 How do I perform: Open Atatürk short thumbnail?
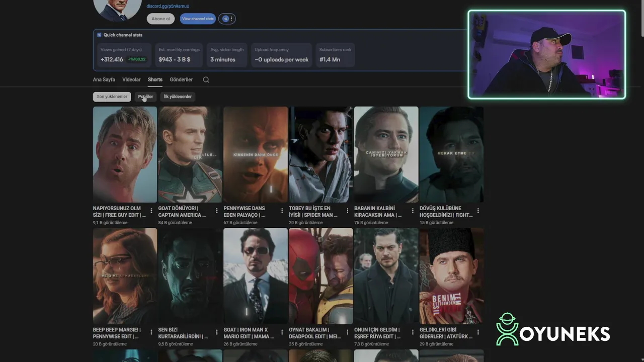[x=451, y=276]
